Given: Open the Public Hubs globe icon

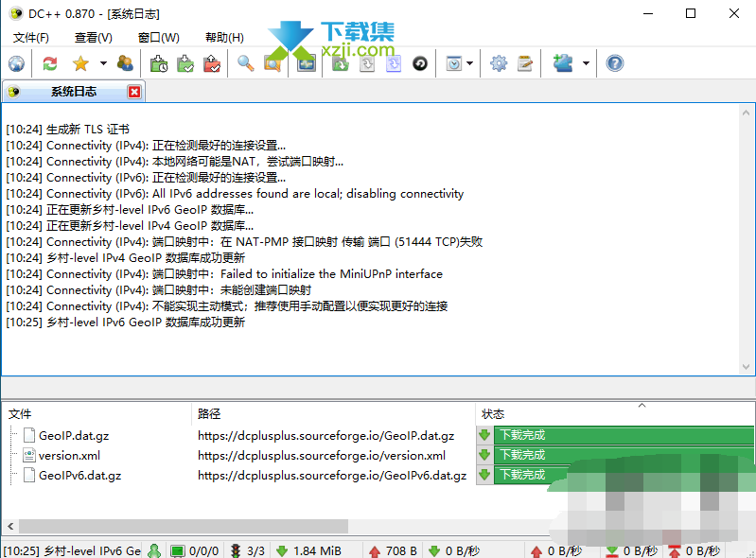Looking at the screenshot, I should click(x=16, y=63).
